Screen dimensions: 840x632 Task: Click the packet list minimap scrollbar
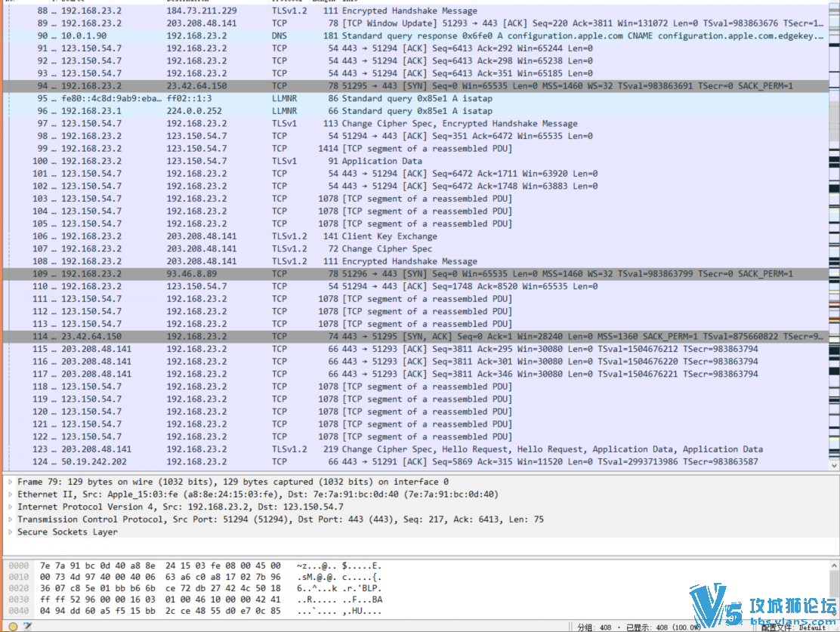click(834, 230)
